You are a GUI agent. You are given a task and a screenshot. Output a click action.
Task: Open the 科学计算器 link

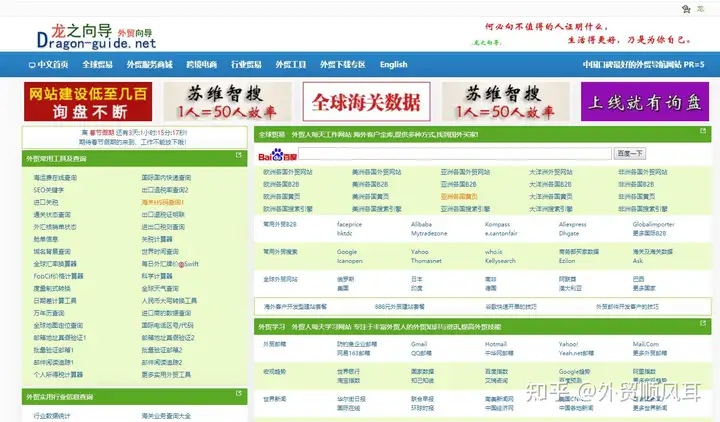[157, 276]
